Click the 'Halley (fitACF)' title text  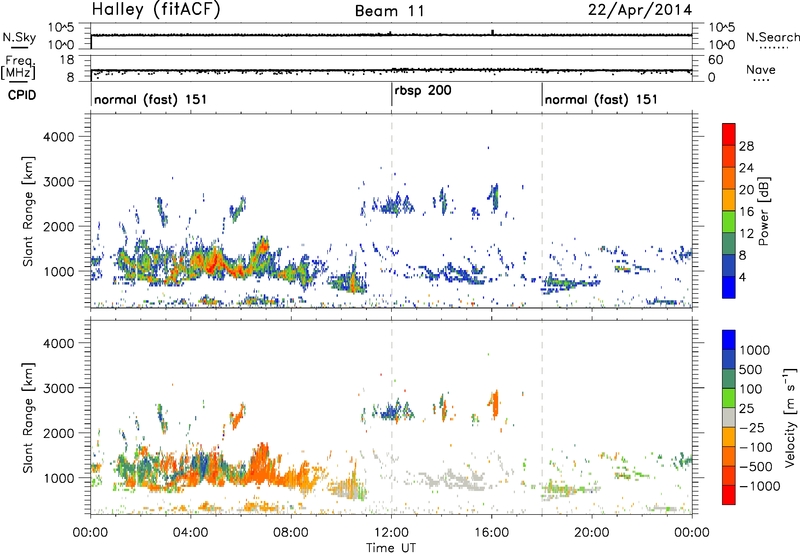coord(156,10)
